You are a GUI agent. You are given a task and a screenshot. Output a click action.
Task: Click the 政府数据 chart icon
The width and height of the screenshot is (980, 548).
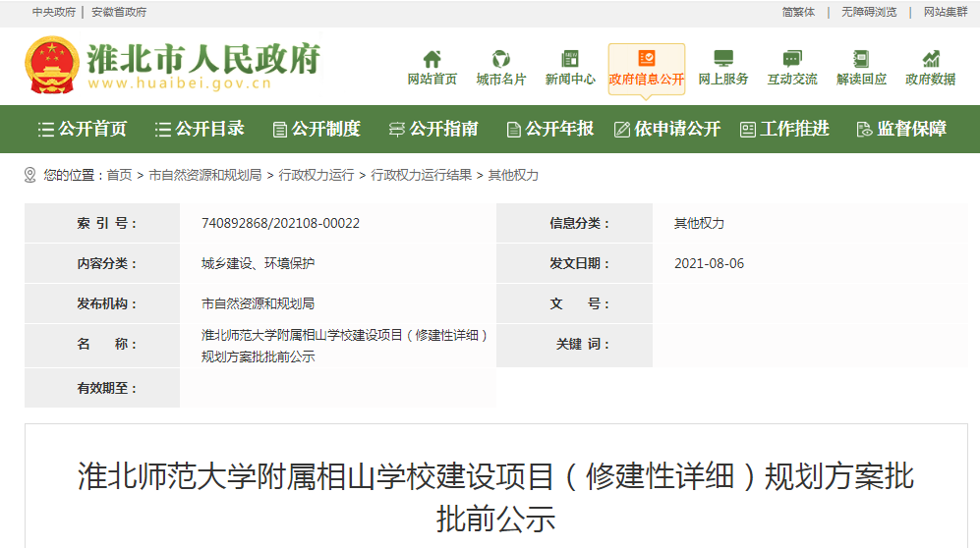[931, 59]
